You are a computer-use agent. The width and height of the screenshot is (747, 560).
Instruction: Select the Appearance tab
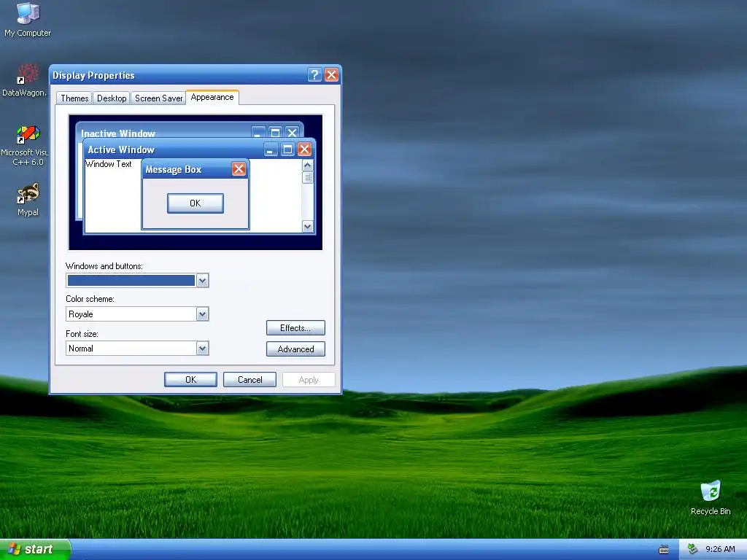click(x=212, y=97)
